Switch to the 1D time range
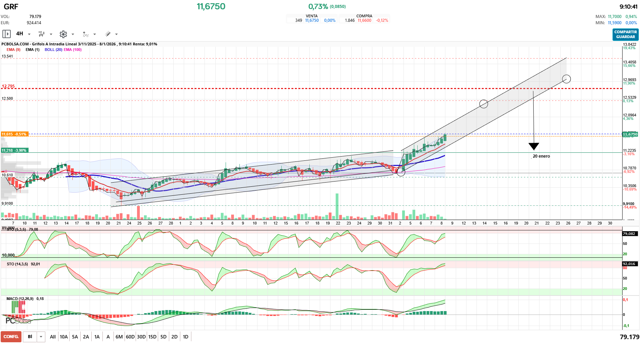 tap(185, 337)
